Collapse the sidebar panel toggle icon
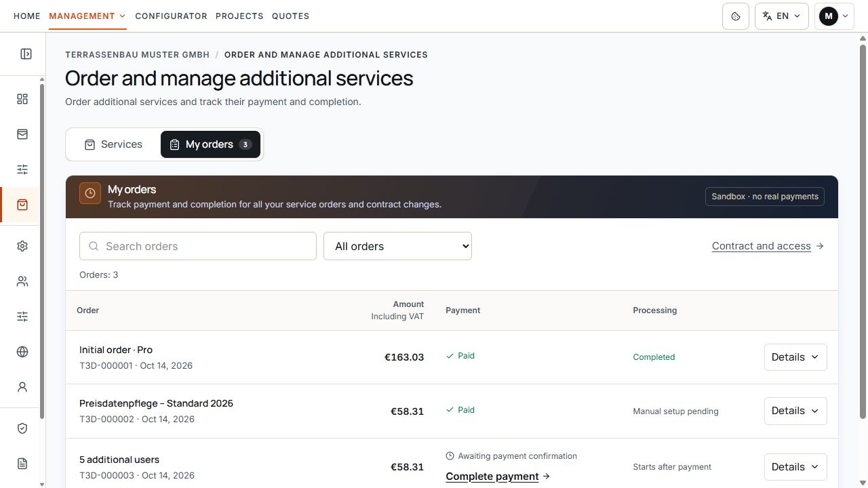The height and width of the screenshot is (488, 868). pyautogui.click(x=26, y=54)
